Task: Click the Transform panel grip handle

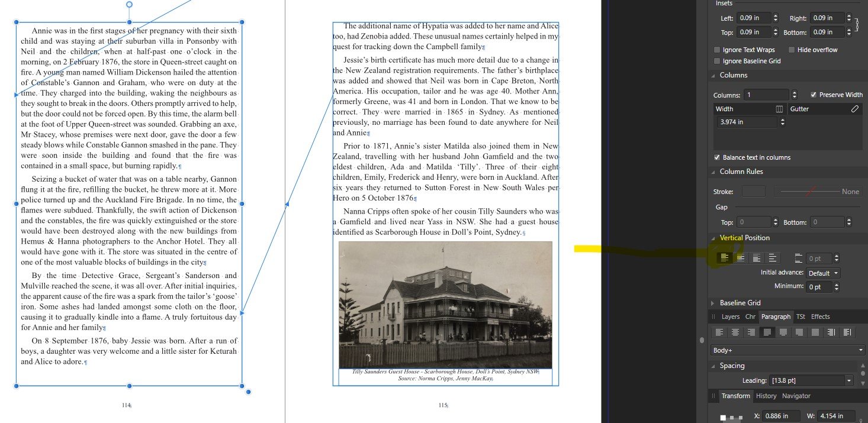Action: click(x=713, y=396)
